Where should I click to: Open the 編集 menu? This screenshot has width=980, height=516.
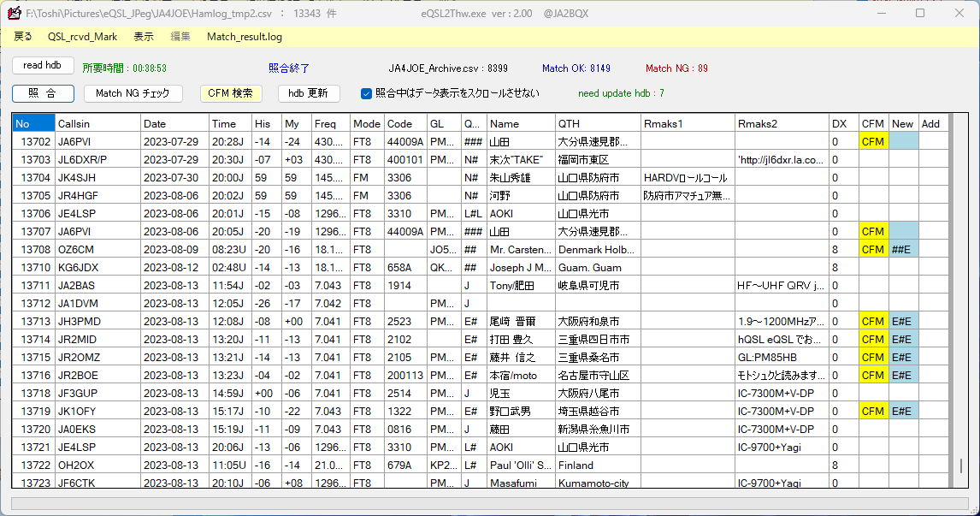(180, 38)
